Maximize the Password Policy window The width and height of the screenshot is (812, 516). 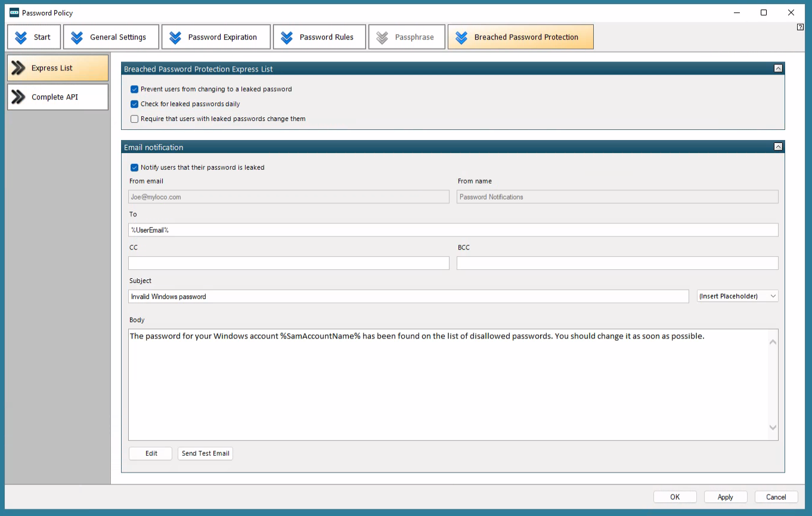coord(764,13)
